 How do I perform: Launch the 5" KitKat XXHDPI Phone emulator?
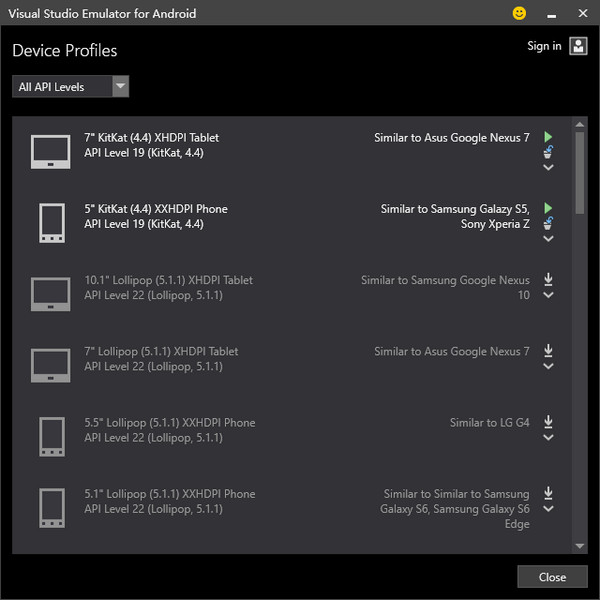click(x=548, y=207)
